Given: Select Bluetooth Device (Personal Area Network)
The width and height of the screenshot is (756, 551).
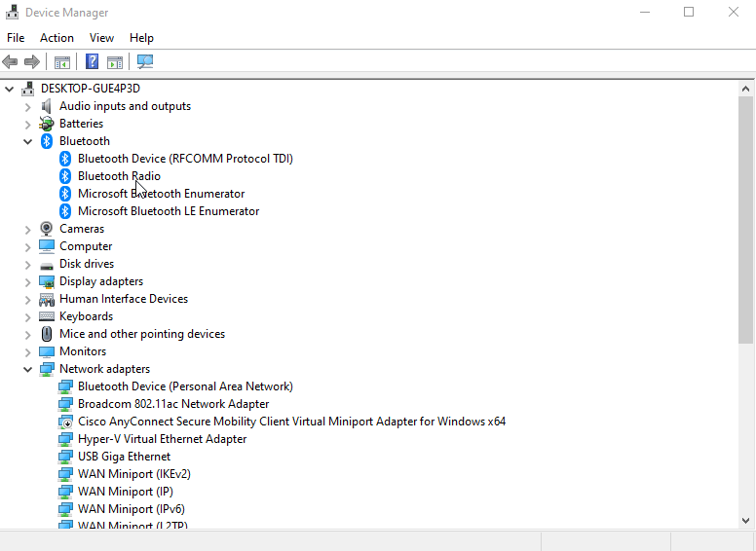Looking at the screenshot, I should pyautogui.click(x=186, y=386).
